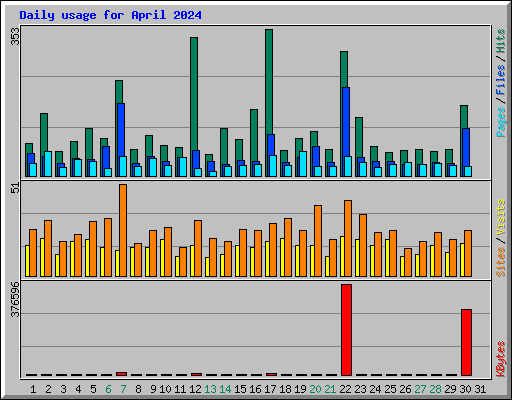Select the tallest orange bar on day 7
The height and width of the screenshot is (400, 512).
pos(123,230)
